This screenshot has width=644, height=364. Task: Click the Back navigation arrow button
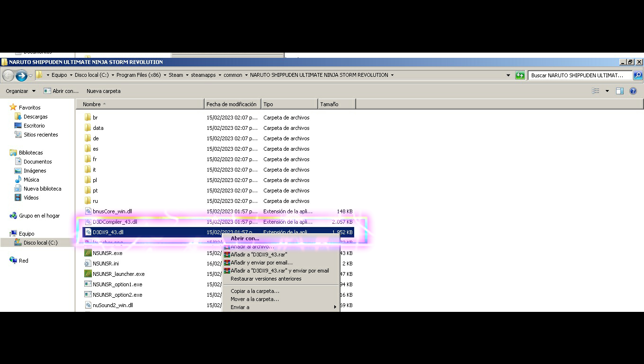coord(8,75)
